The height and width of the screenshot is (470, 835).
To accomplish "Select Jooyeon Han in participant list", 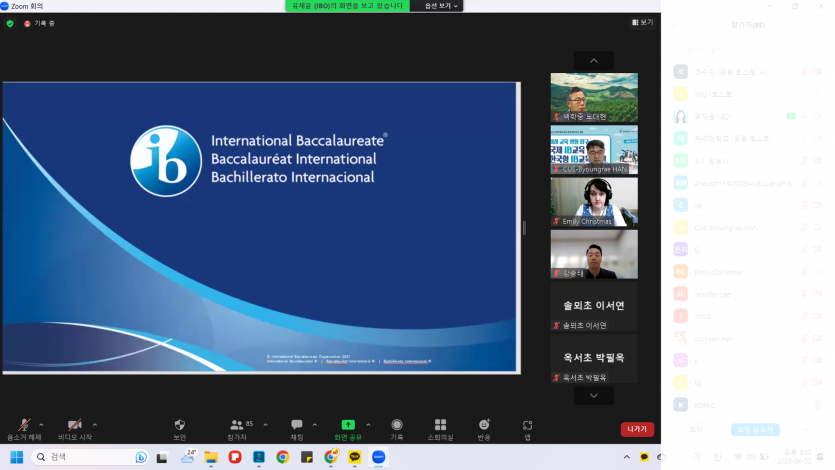I will point(748,339).
